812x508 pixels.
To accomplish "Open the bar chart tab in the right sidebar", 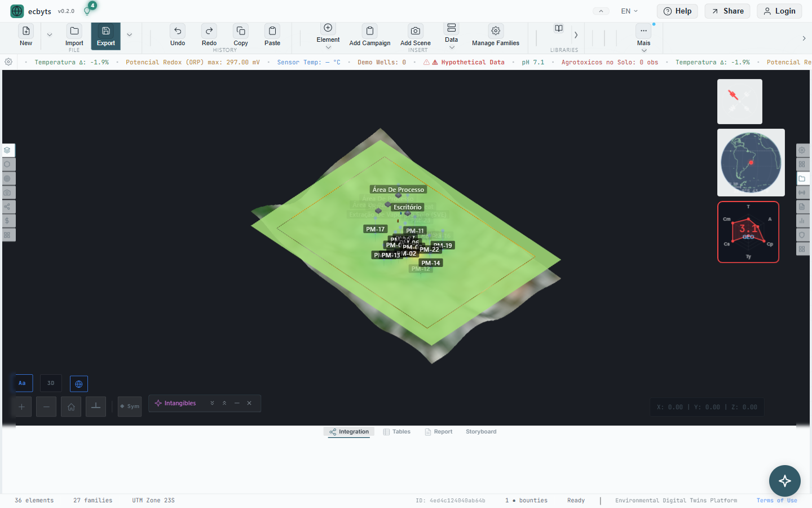I will (802, 221).
